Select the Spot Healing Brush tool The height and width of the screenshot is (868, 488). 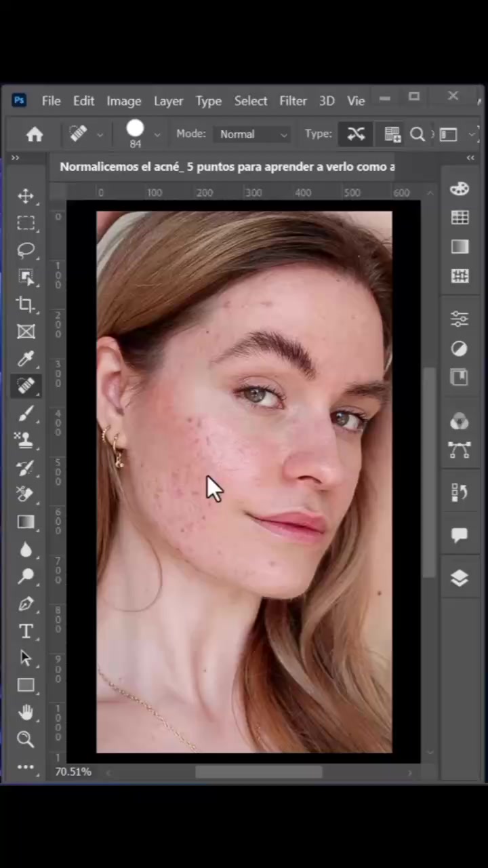click(x=26, y=386)
